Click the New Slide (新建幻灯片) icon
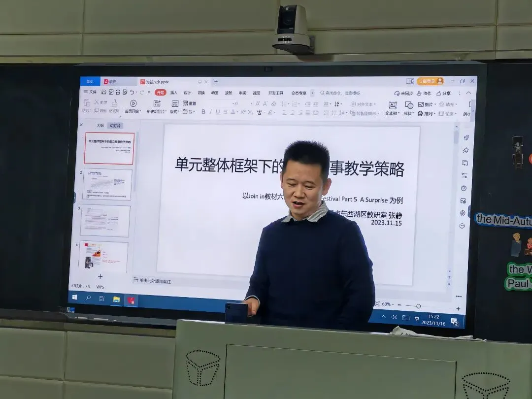Viewport: 532px width, 399px height. (x=157, y=103)
